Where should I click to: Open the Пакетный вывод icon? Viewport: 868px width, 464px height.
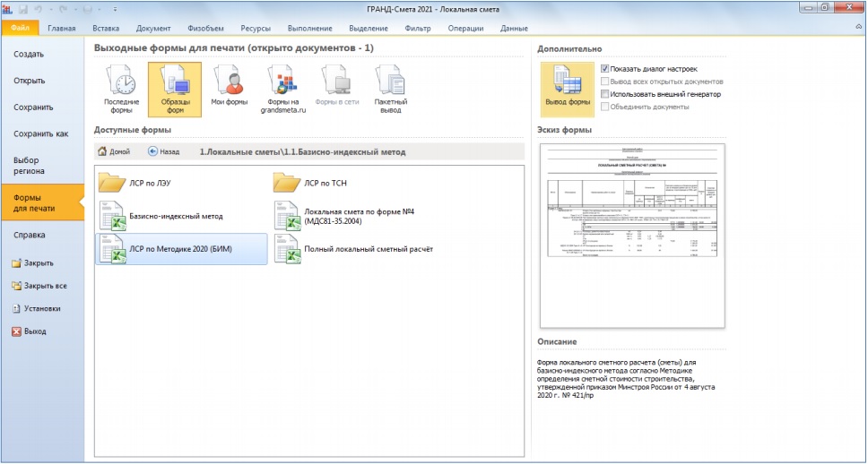pos(390,90)
